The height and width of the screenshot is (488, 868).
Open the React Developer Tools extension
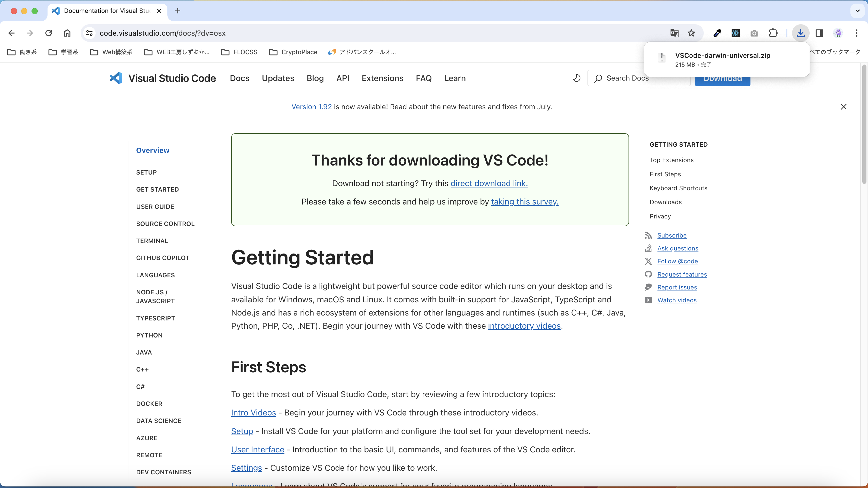735,33
